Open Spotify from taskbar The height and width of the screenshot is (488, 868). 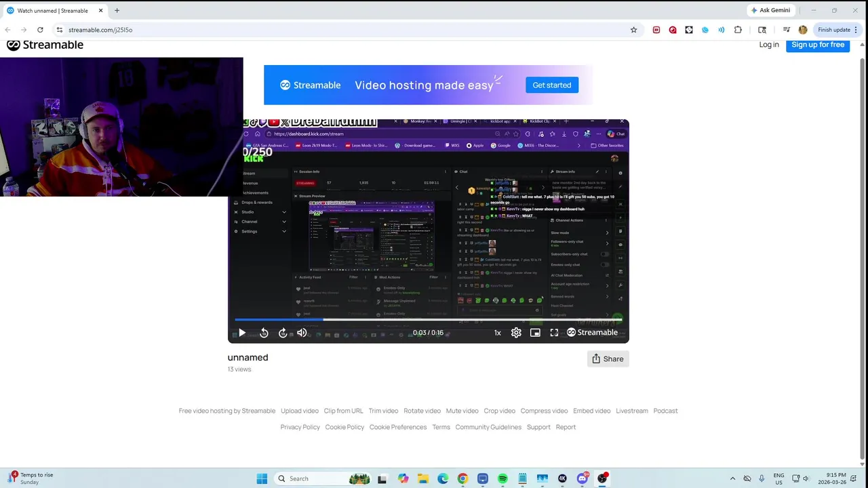tap(502, 479)
